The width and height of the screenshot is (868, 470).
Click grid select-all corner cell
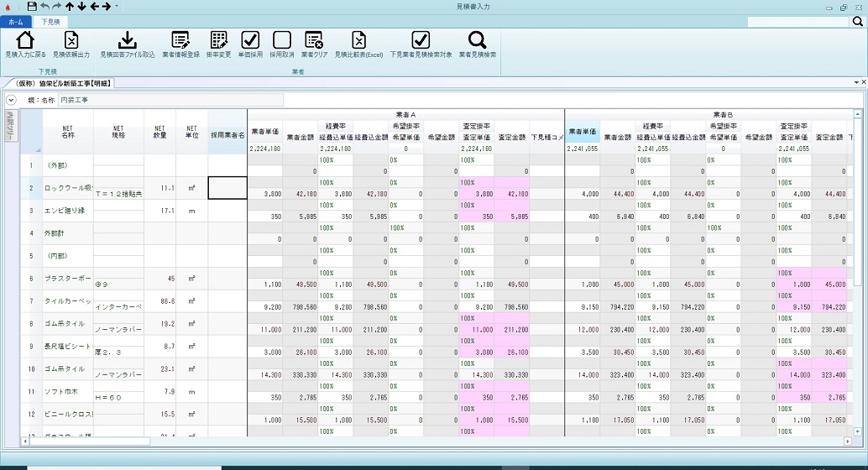click(x=32, y=132)
